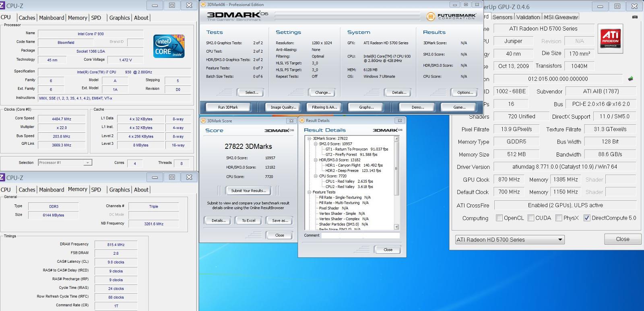Click Select under Tests in 3DMark06
Viewport: 644px width, 311px height.
coord(252,93)
